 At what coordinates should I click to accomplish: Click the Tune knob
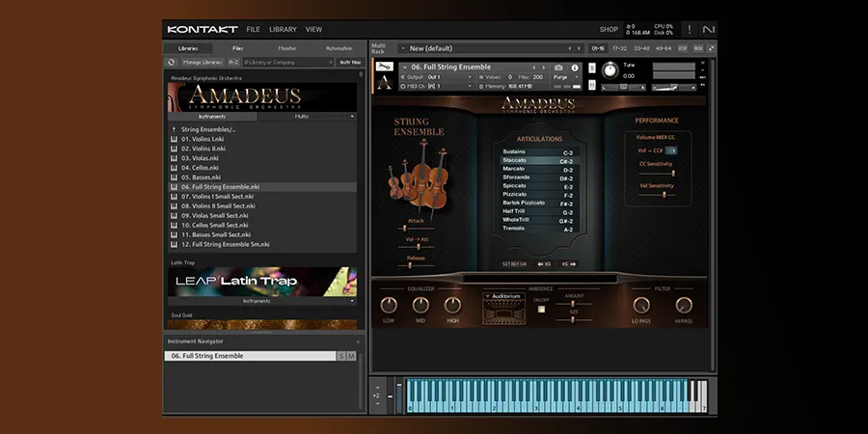click(x=610, y=70)
